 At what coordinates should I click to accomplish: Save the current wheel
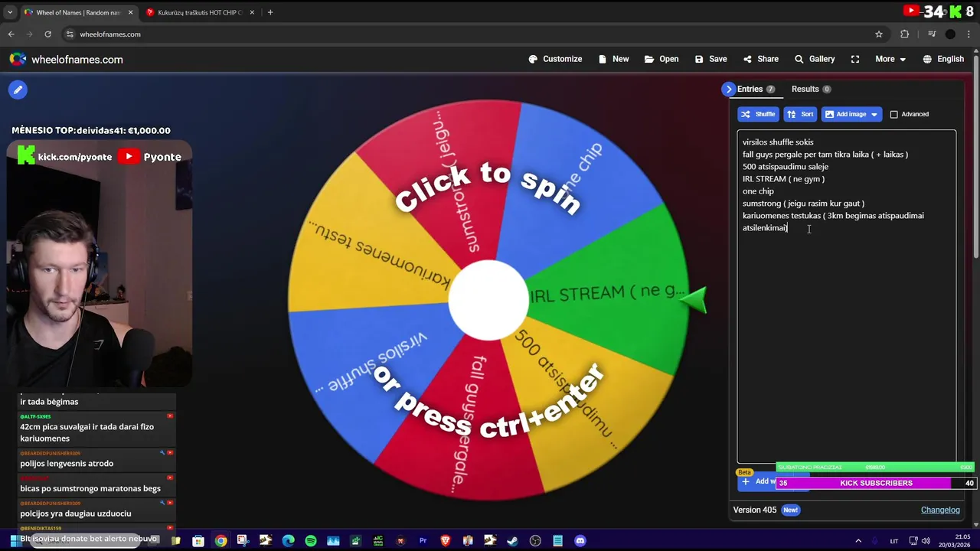point(710,59)
